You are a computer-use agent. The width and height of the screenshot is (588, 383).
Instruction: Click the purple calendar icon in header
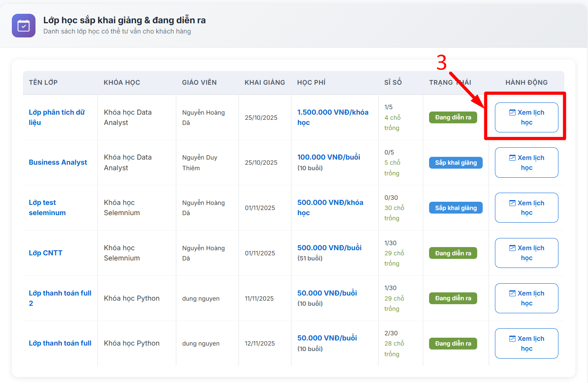tap(24, 26)
